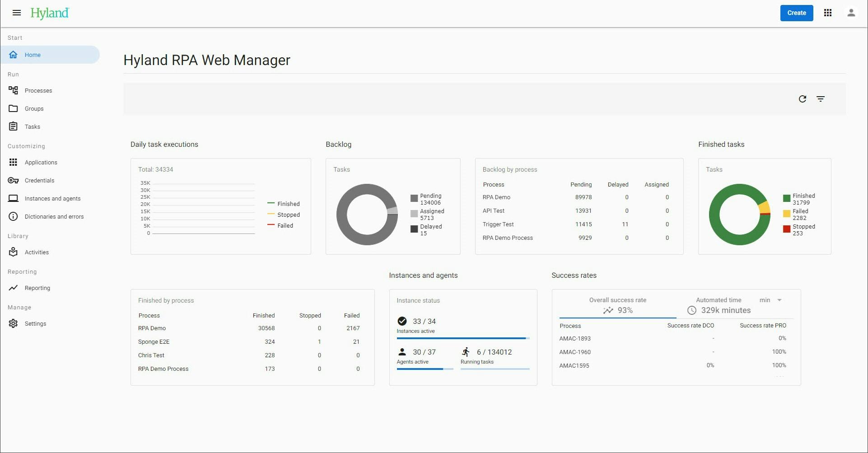868x453 pixels.
Task: Open the dashboard filter options
Action: click(x=821, y=99)
